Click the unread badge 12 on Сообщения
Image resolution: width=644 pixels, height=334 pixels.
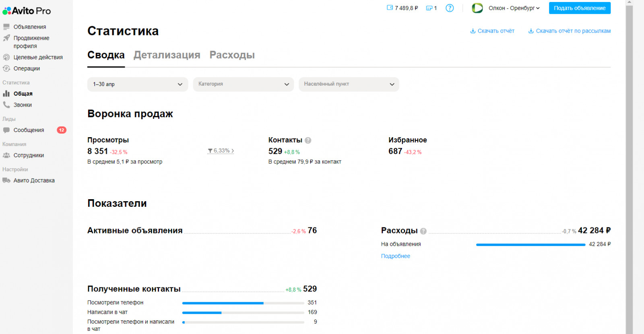tap(62, 130)
